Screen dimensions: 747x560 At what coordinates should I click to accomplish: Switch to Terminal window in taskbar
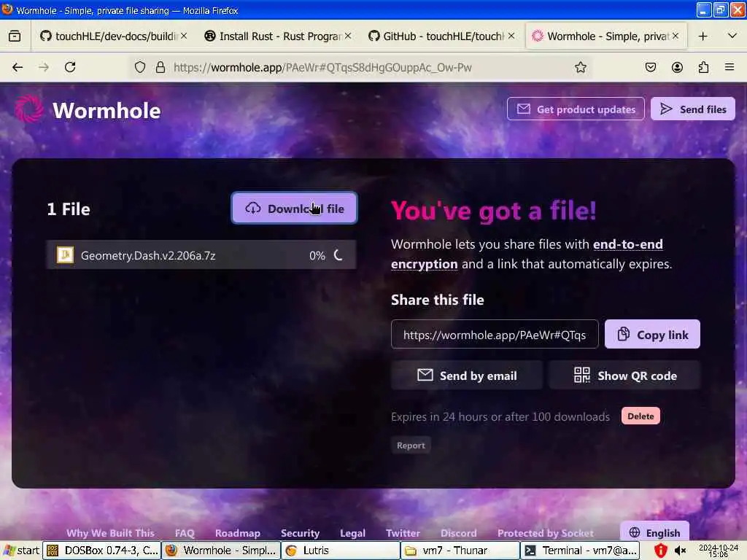click(x=579, y=551)
